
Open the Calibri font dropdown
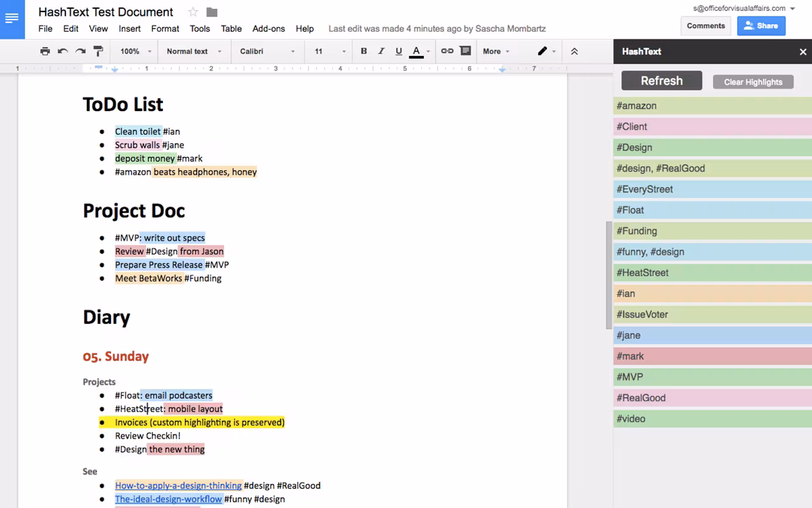(x=267, y=51)
